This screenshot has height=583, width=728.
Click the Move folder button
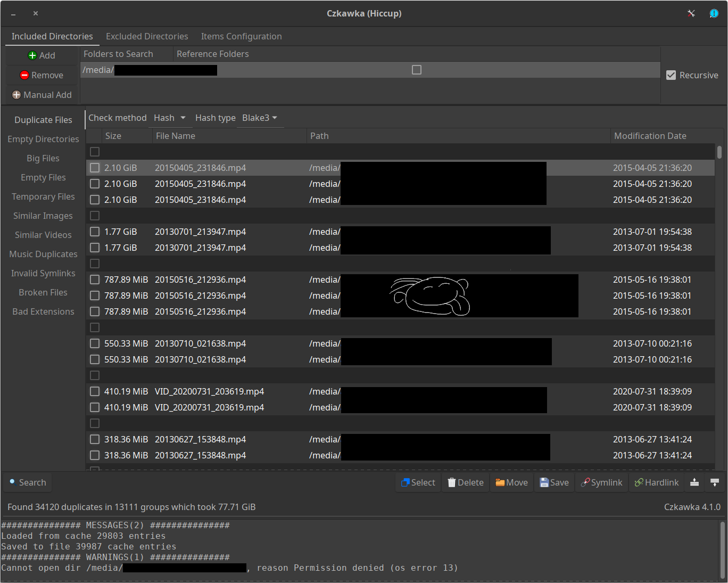coord(511,482)
